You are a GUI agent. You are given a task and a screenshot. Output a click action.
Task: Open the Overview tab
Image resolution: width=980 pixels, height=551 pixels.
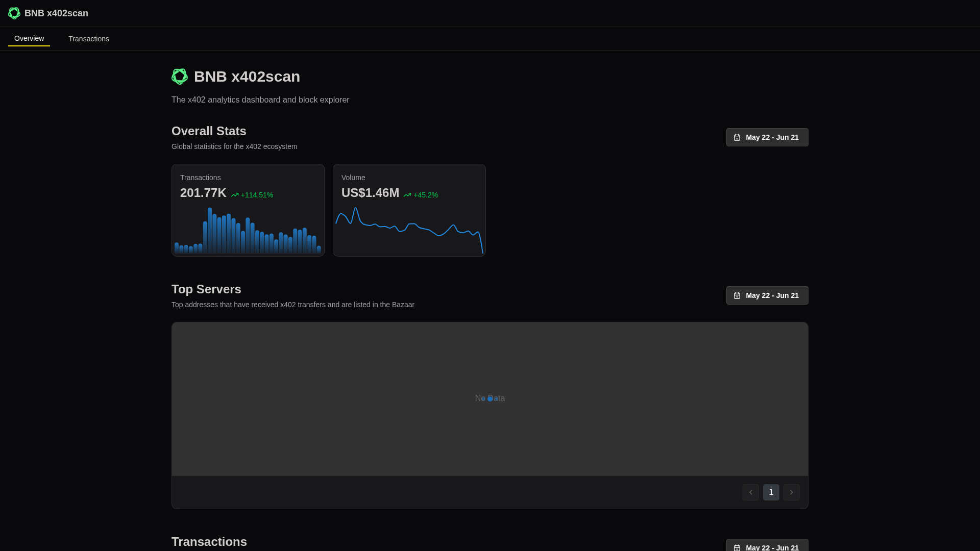coord(29,39)
